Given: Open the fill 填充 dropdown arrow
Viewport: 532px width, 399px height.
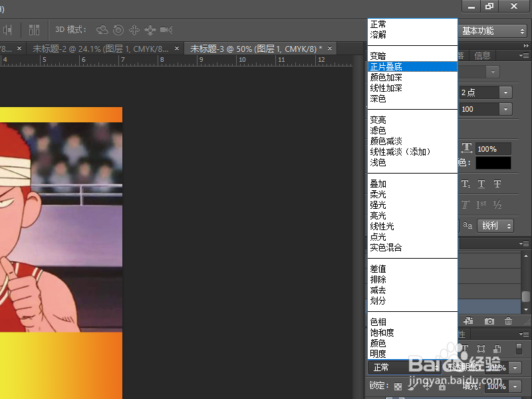Looking at the screenshot, I should coord(515,386).
